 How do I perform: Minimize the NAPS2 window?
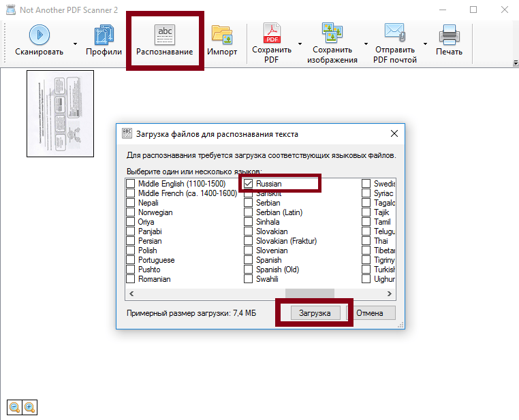click(x=443, y=10)
